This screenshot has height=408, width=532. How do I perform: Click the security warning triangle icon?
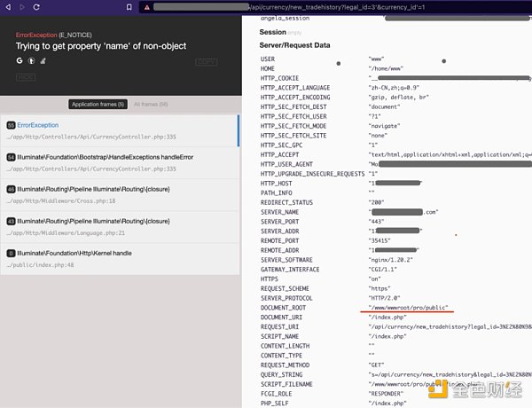click(146, 7)
